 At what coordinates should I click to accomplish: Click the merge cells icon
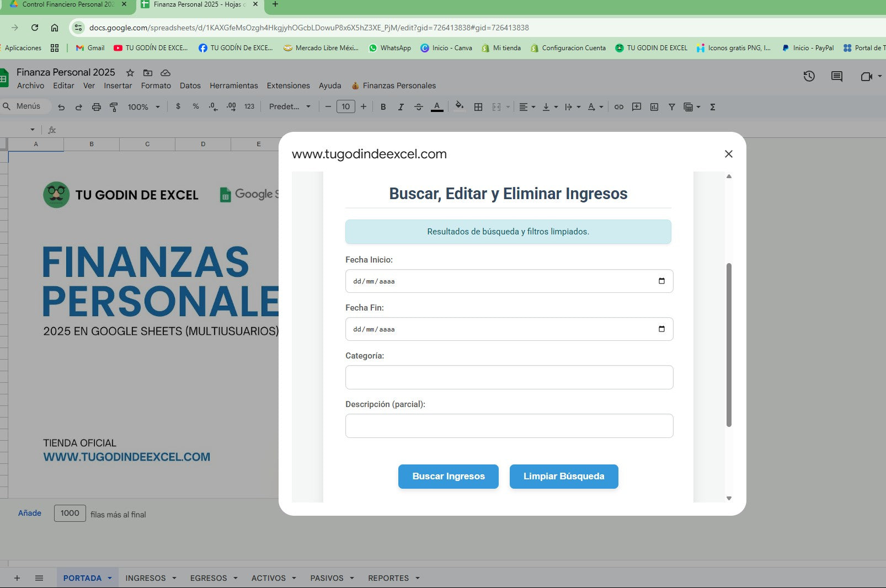pos(497,107)
